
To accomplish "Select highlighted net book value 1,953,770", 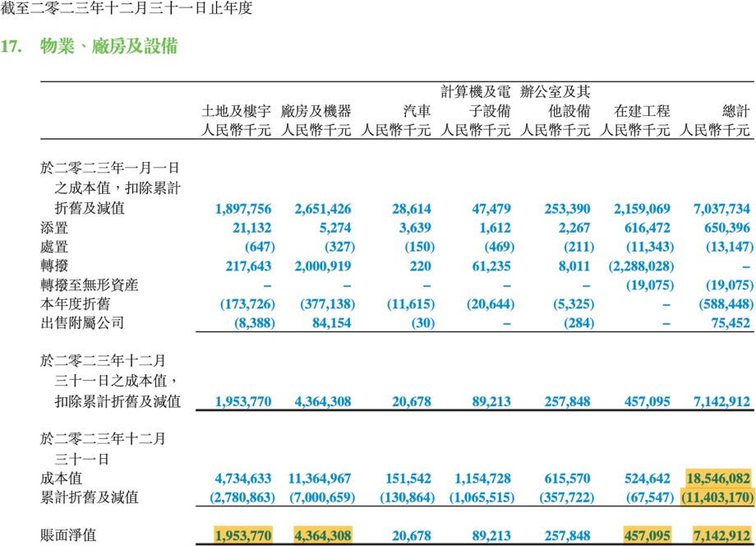I will point(243,535).
